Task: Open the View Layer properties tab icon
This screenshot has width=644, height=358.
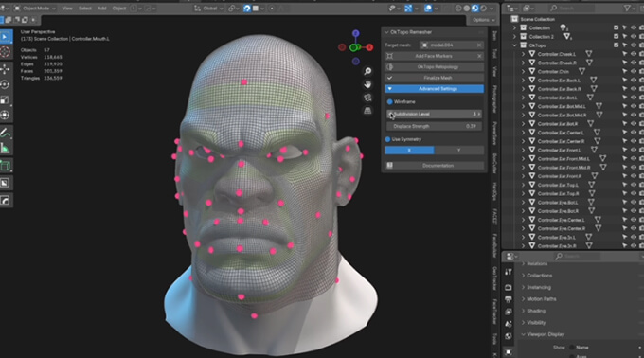Action: pos(509,312)
